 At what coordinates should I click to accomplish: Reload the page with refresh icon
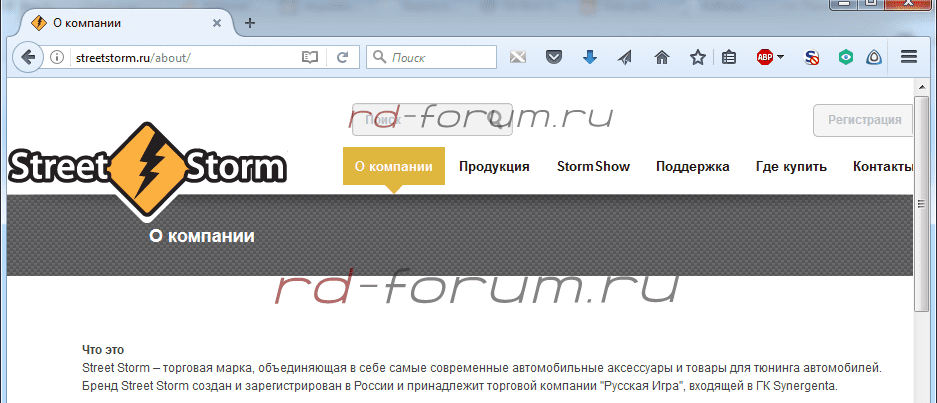click(342, 57)
